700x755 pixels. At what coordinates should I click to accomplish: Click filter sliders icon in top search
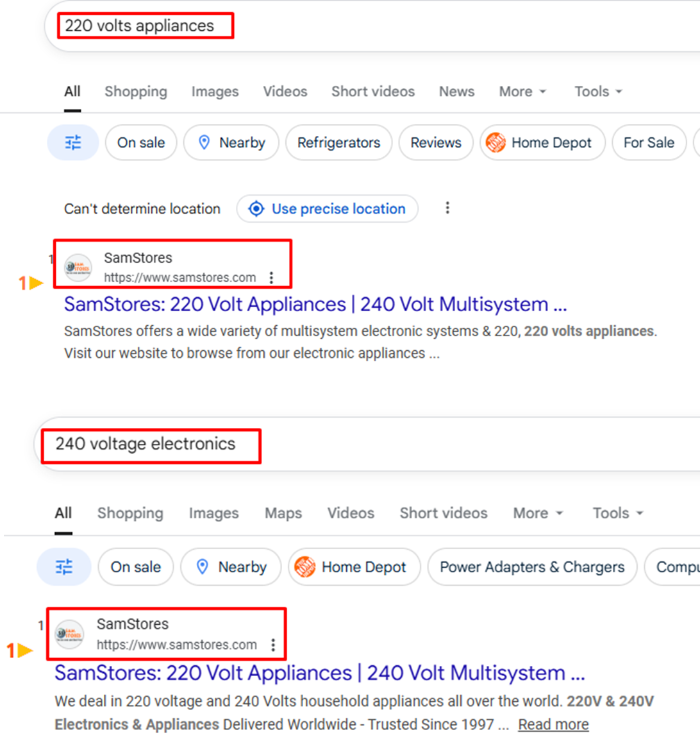pos(73,142)
